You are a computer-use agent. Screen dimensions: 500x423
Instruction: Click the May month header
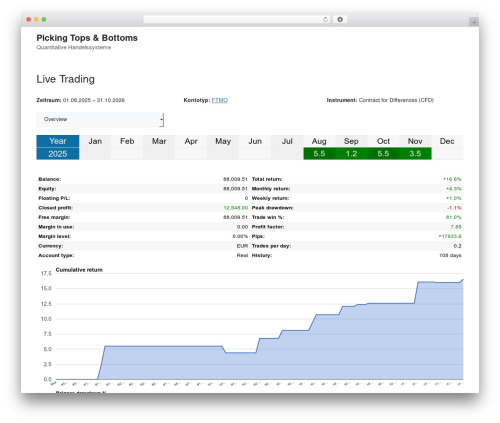point(223,141)
